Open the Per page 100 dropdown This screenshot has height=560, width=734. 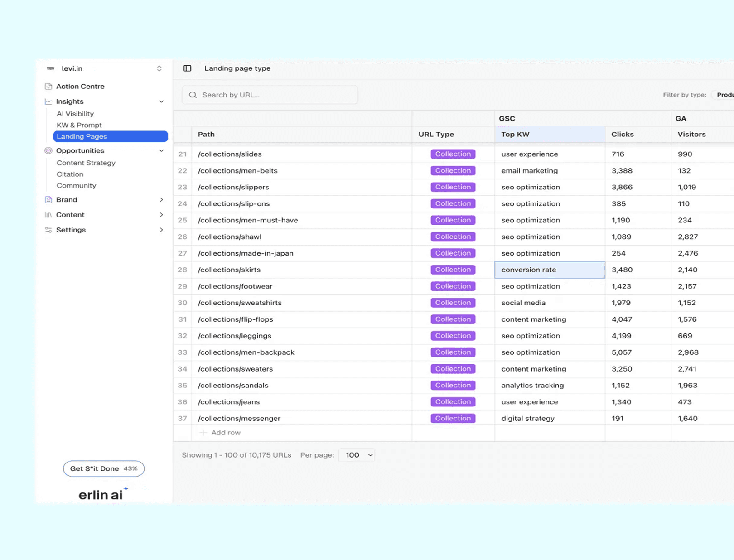(x=357, y=455)
